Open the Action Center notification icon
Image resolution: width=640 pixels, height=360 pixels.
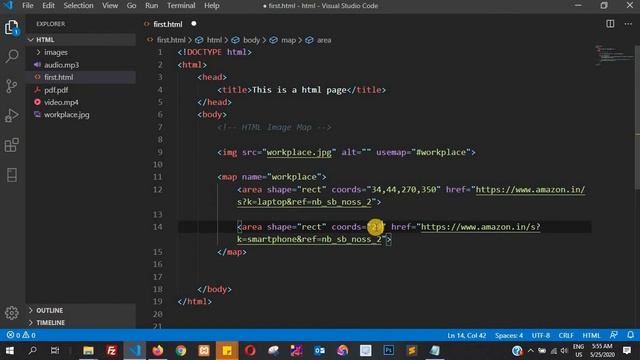(x=627, y=351)
